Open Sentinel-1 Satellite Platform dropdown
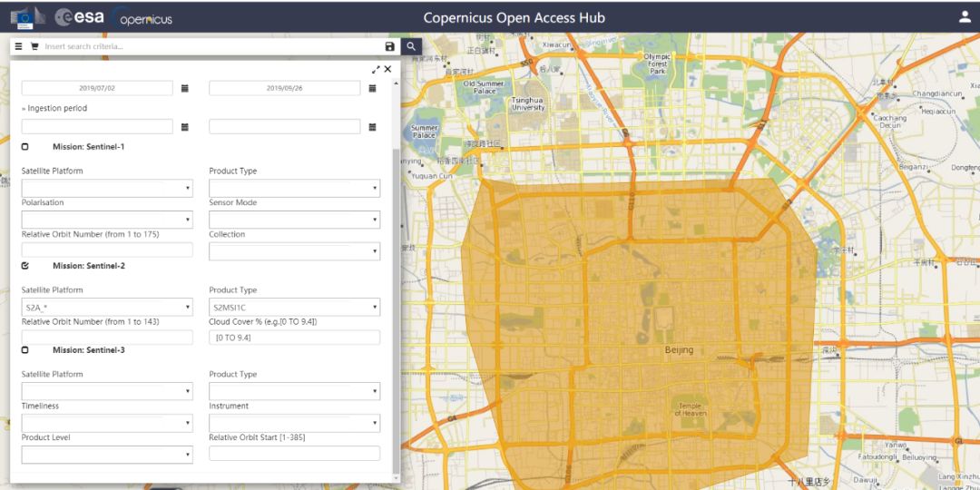 [107, 188]
